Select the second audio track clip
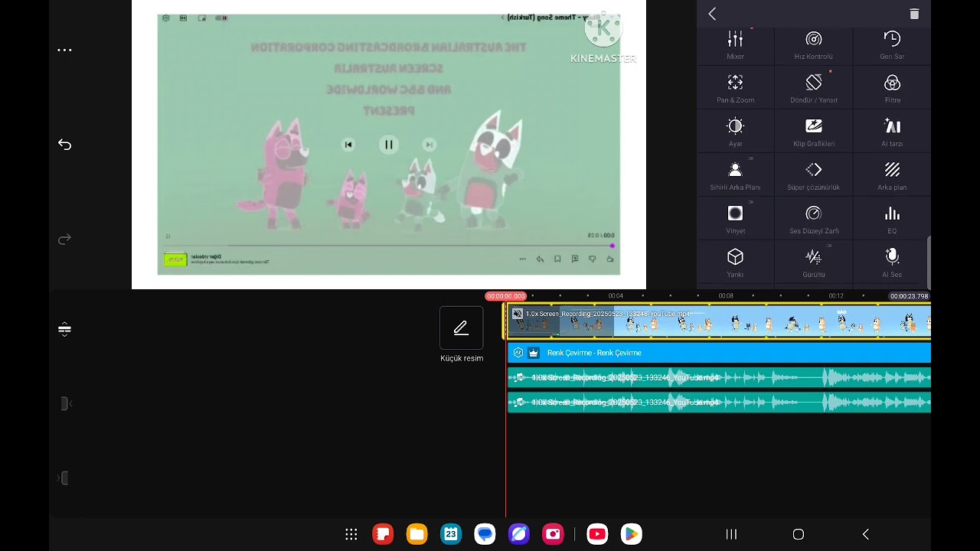The width and height of the screenshot is (980, 551). click(x=719, y=402)
